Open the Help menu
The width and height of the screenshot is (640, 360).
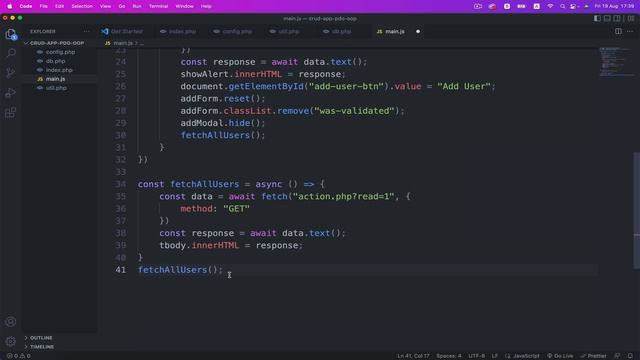[206, 6]
